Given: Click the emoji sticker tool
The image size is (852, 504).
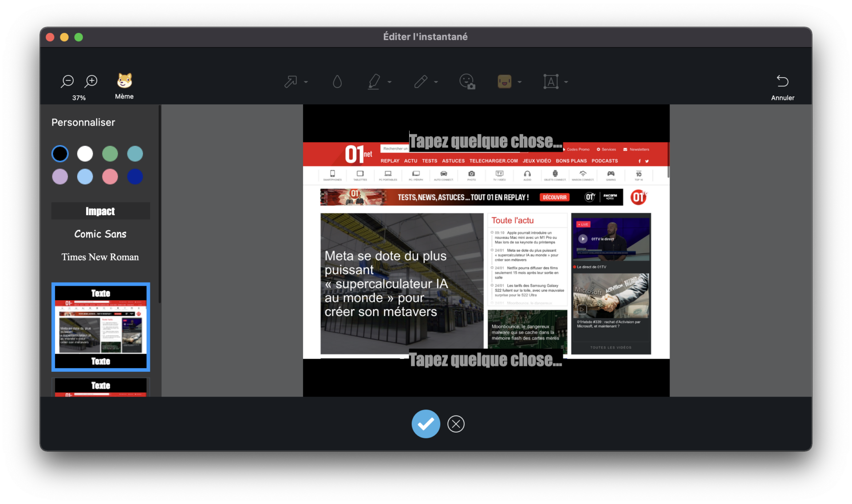Looking at the screenshot, I should [x=467, y=82].
